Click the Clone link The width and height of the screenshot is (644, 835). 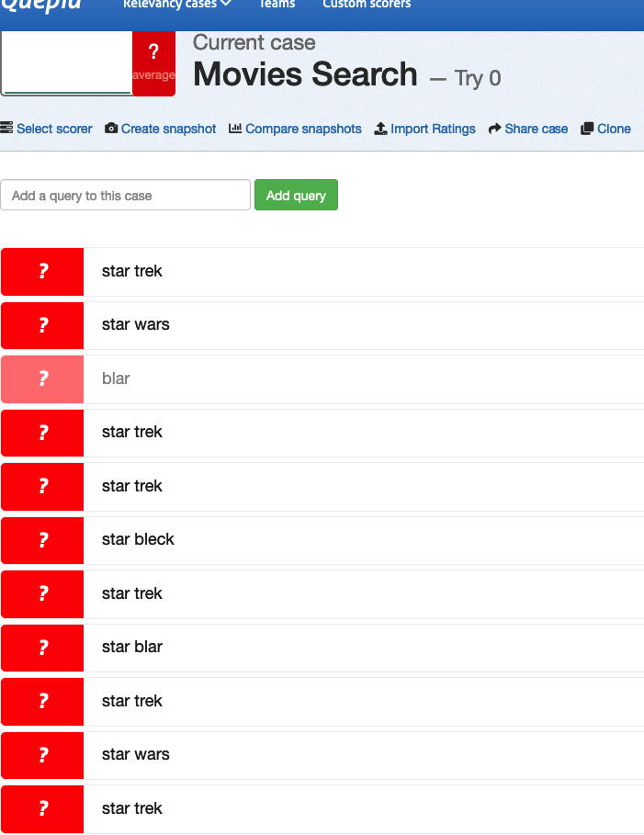[614, 129]
